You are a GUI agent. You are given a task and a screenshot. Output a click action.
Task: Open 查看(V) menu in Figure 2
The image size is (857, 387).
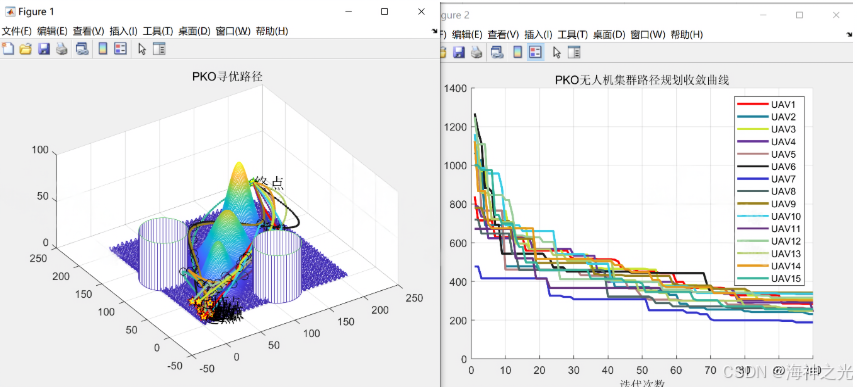click(x=503, y=34)
